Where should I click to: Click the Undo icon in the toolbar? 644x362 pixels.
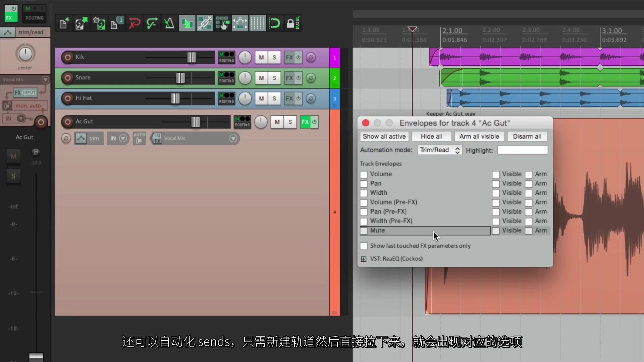[x=134, y=23]
